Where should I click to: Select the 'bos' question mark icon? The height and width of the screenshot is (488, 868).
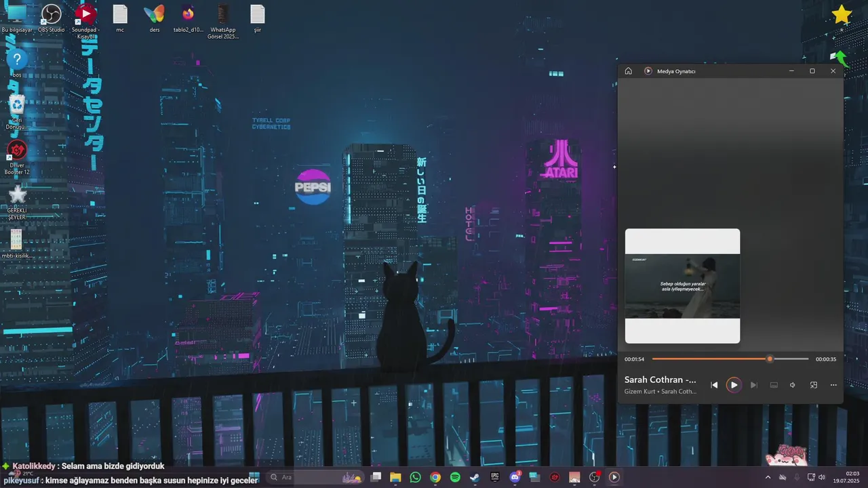click(17, 63)
